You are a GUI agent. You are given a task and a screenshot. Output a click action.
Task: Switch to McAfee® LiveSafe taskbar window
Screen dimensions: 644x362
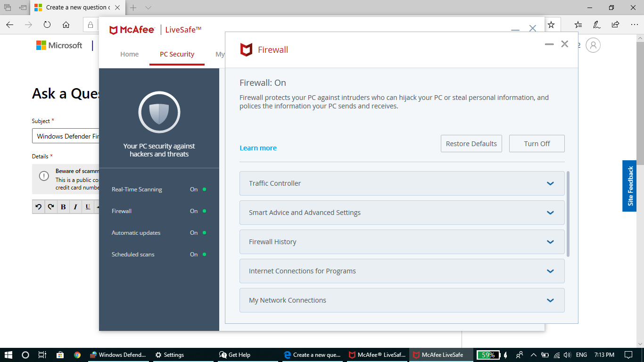[x=377, y=355]
